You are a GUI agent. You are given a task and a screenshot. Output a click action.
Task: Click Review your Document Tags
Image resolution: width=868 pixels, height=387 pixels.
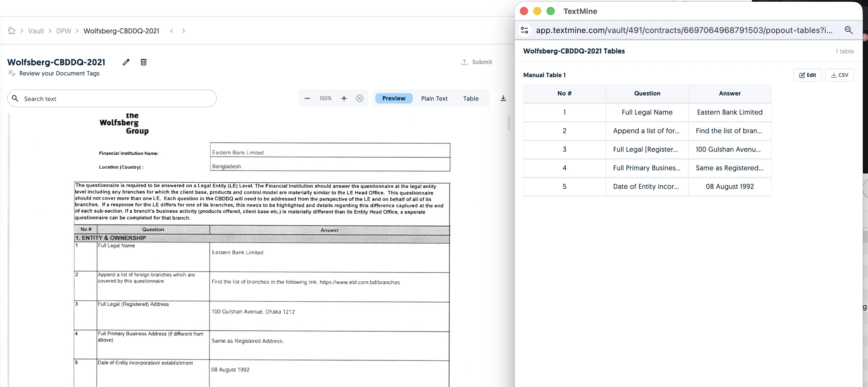pyautogui.click(x=59, y=73)
